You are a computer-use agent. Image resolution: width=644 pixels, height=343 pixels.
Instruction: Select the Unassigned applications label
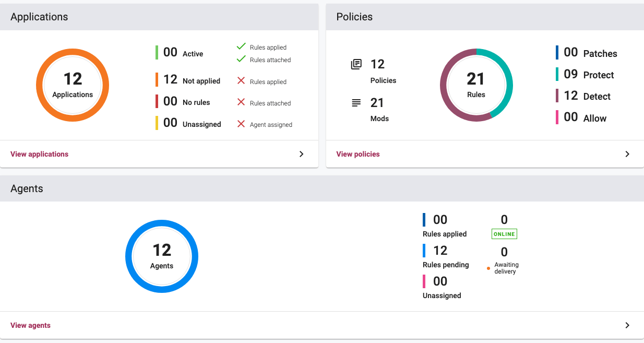(x=202, y=124)
